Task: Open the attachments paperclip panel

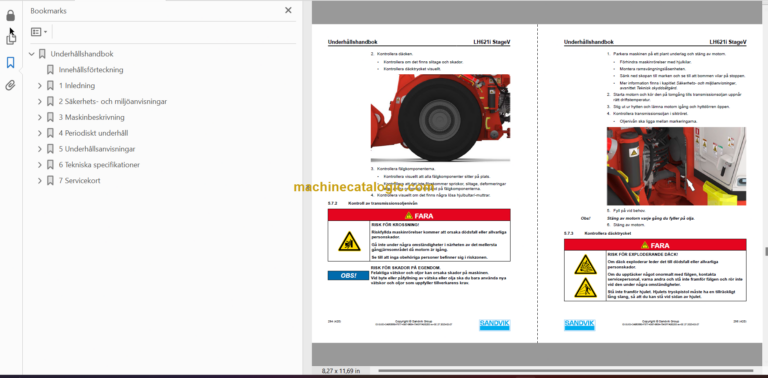Action: pyautogui.click(x=10, y=86)
